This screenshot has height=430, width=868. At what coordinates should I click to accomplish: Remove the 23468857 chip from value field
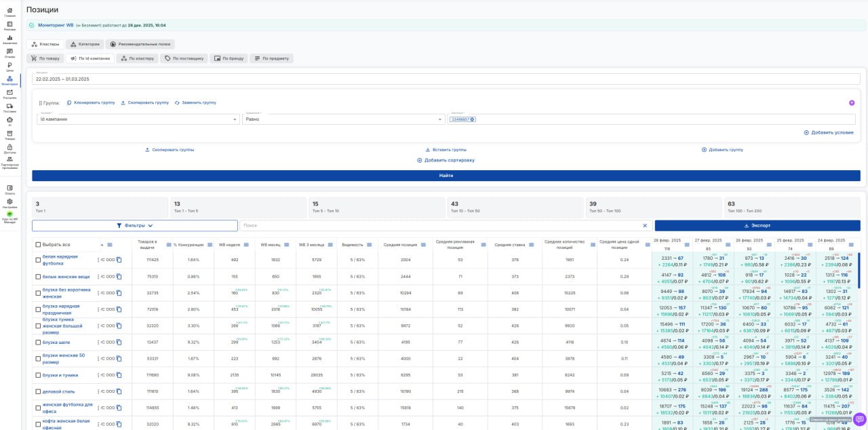click(x=472, y=119)
